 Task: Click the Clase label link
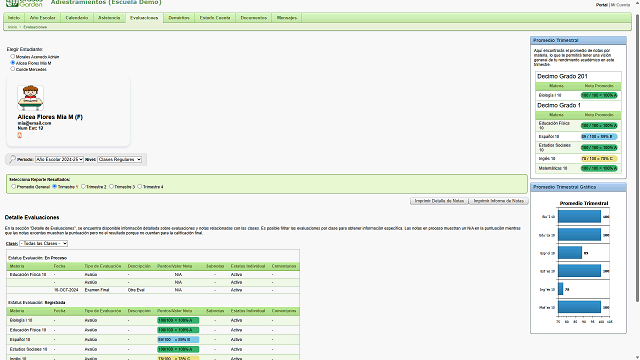[x=12, y=244]
